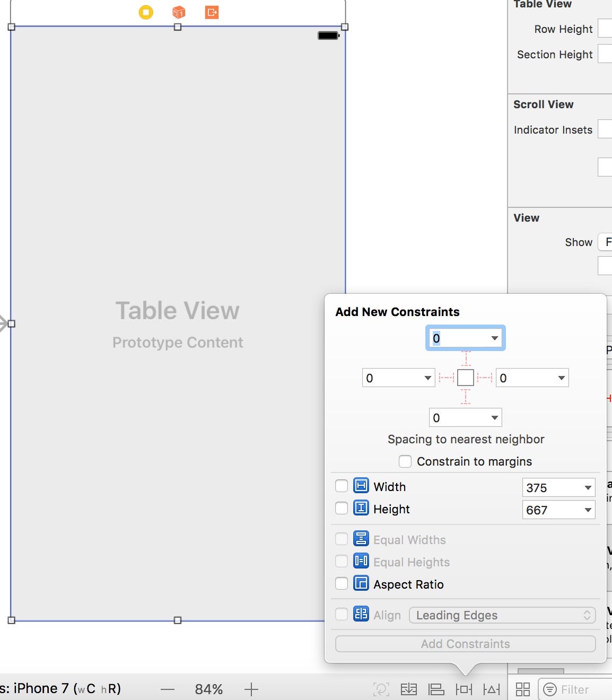This screenshot has height=700, width=612.
Task: Open the Width 375 dropdown arrow
Action: click(x=588, y=488)
